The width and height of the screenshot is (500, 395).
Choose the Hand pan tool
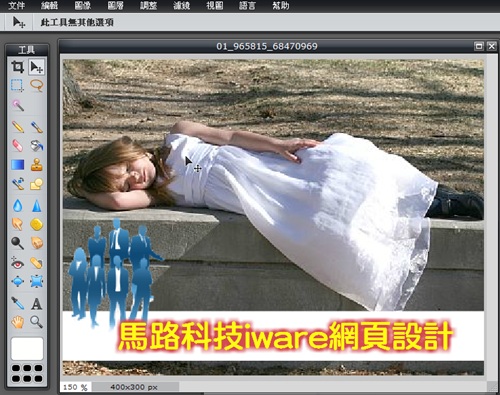pos(18,322)
